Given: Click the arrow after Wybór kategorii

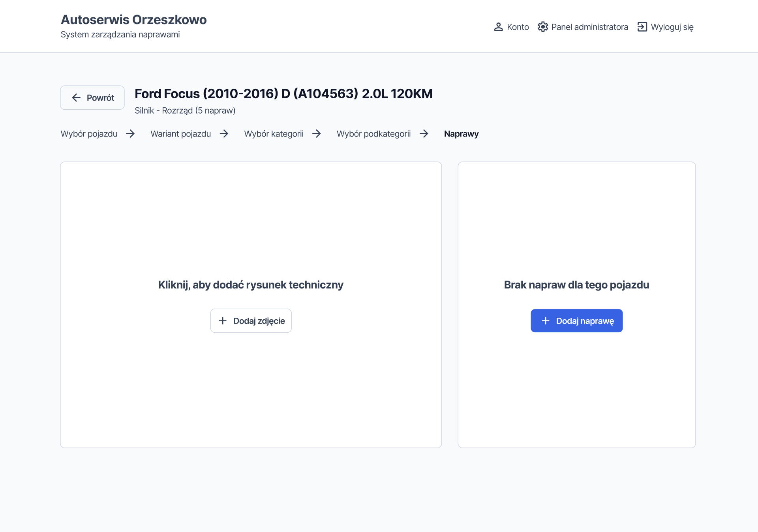Looking at the screenshot, I should (316, 134).
